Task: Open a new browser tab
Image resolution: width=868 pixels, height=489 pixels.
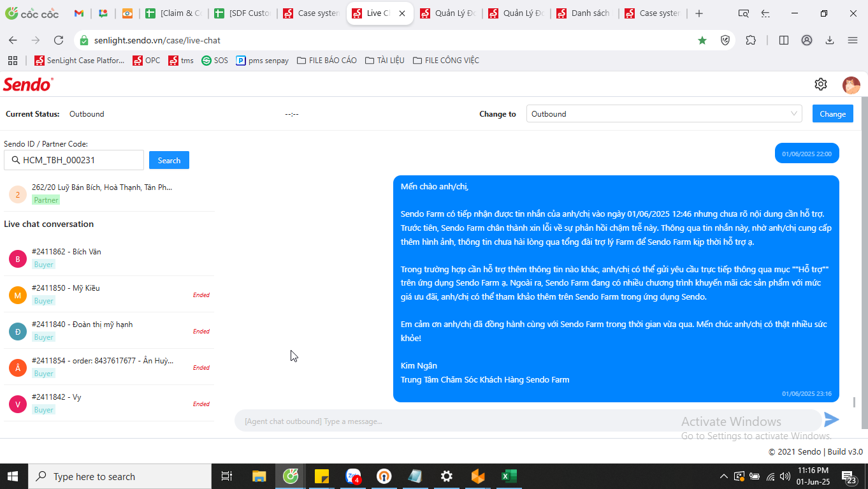Action: point(699,13)
